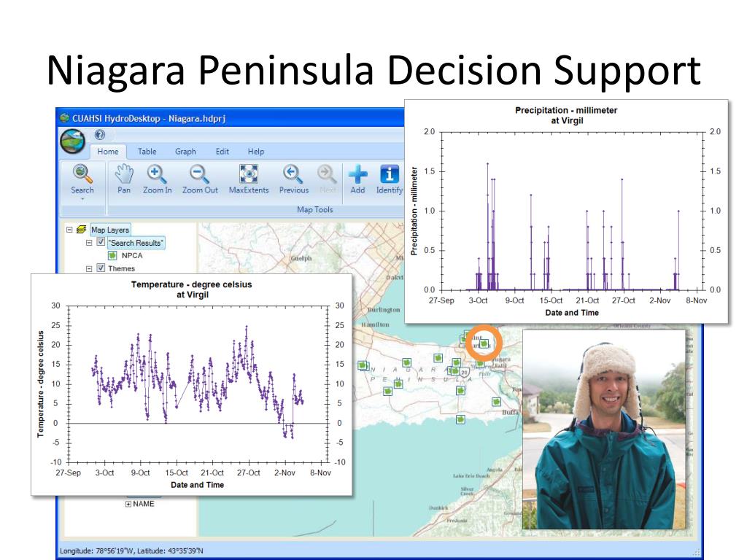The height and width of the screenshot is (560, 747).
Task: Select the Pan hand tool
Action: coord(124,179)
